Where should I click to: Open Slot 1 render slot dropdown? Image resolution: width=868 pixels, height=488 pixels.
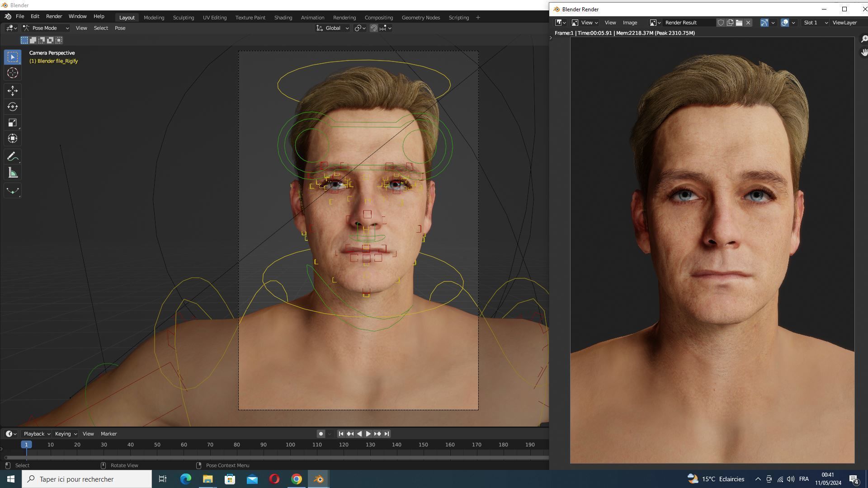pos(815,23)
